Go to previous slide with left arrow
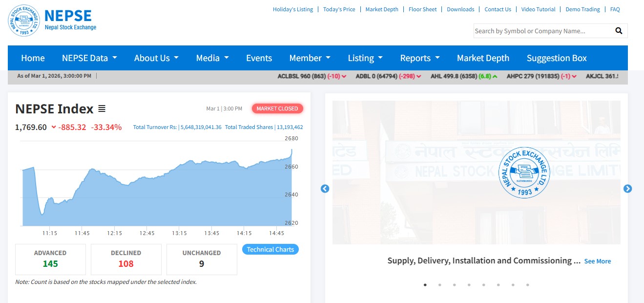644x303 pixels. [x=325, y=189]
